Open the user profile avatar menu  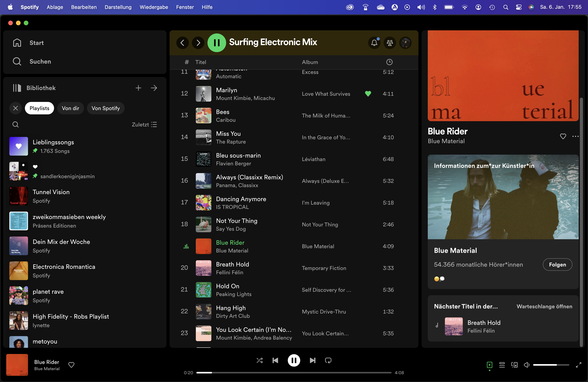tap(405, 43)
